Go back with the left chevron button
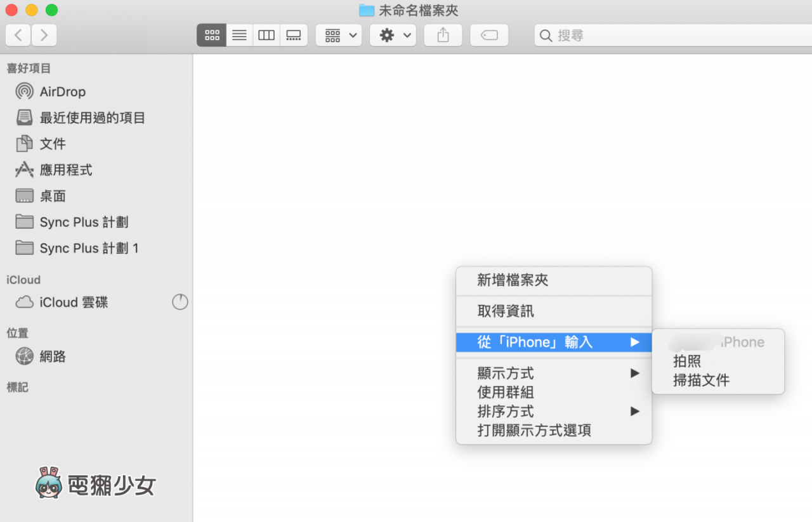This screenshot has width=812, height=522. click(x=18, y=36)
